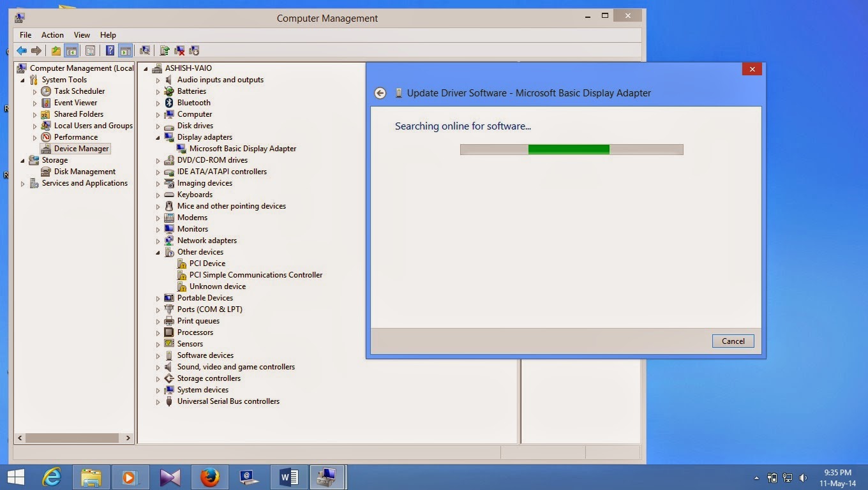Image resolution: width=868 pixels, height=490 pixels.
Task: Select Performance in the console tree
Action: [x=76, y=137]
